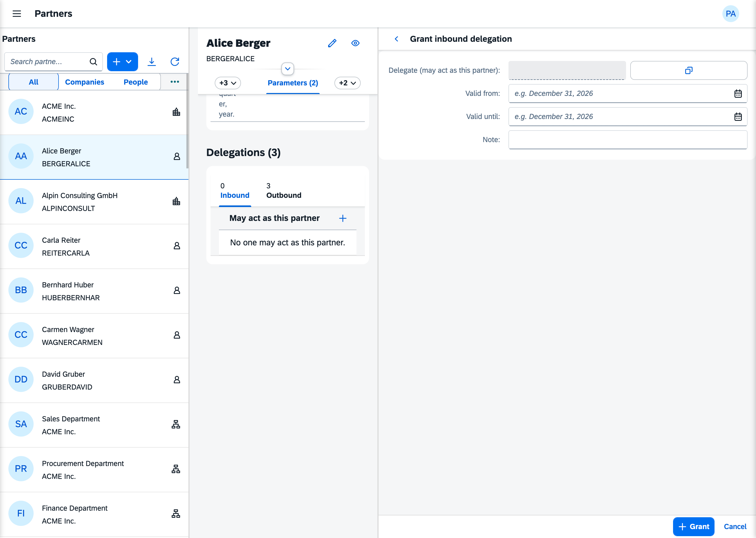
Task: Refresh the partners list
Action: (x=175, y=62)
